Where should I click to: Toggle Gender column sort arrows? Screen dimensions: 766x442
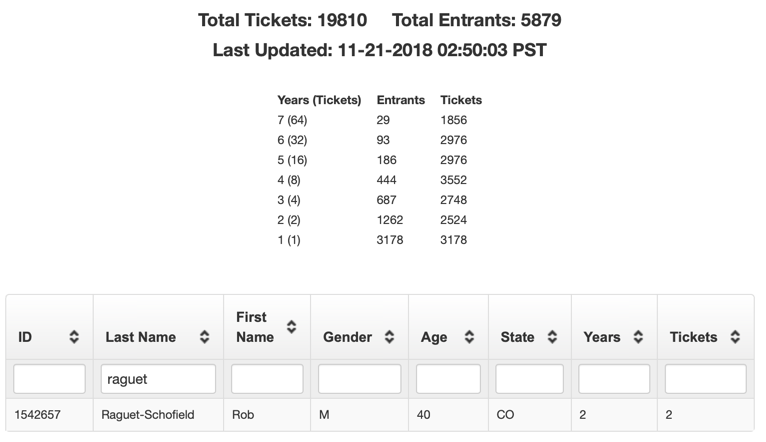pos(389,337)
